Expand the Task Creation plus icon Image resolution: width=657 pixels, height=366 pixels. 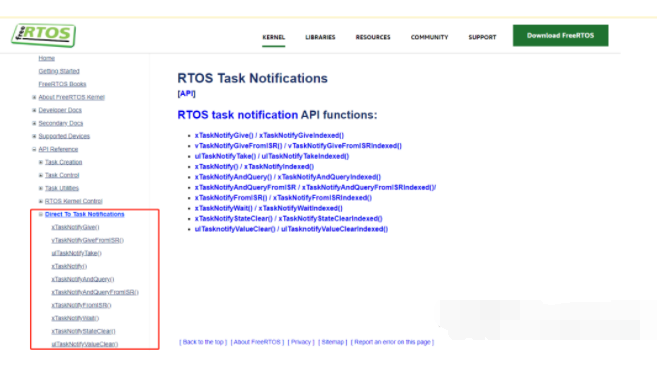(x=41, y=162)
